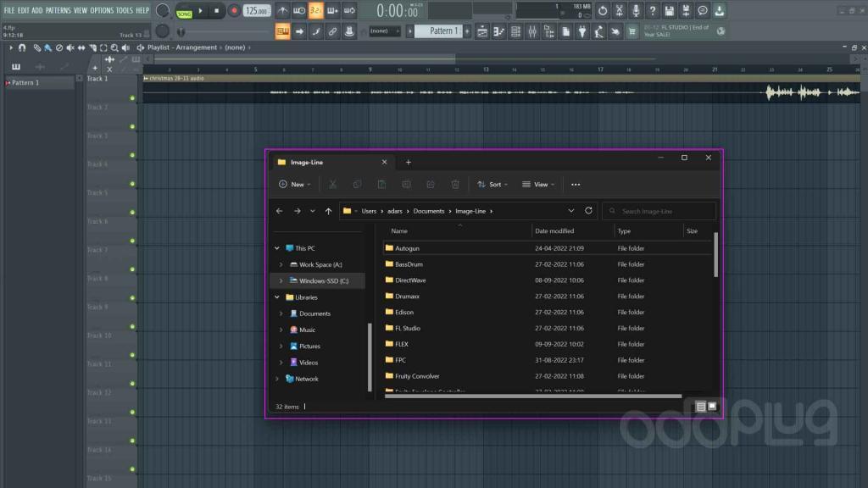This screenshot has height=488, width=868.
Task: Open the PATTERNS menu
Action: point(59,11)
